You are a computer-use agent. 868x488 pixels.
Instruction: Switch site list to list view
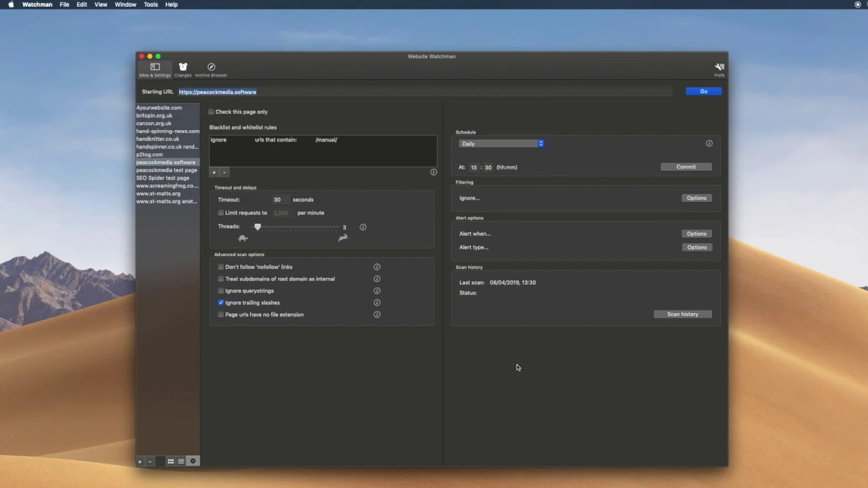click(181, 462)
